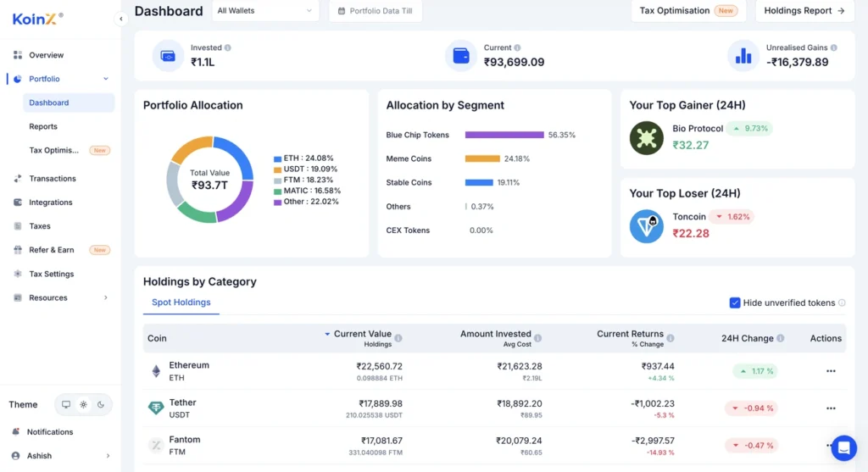Open Reports under Portfolio menu

coord(43,126)
